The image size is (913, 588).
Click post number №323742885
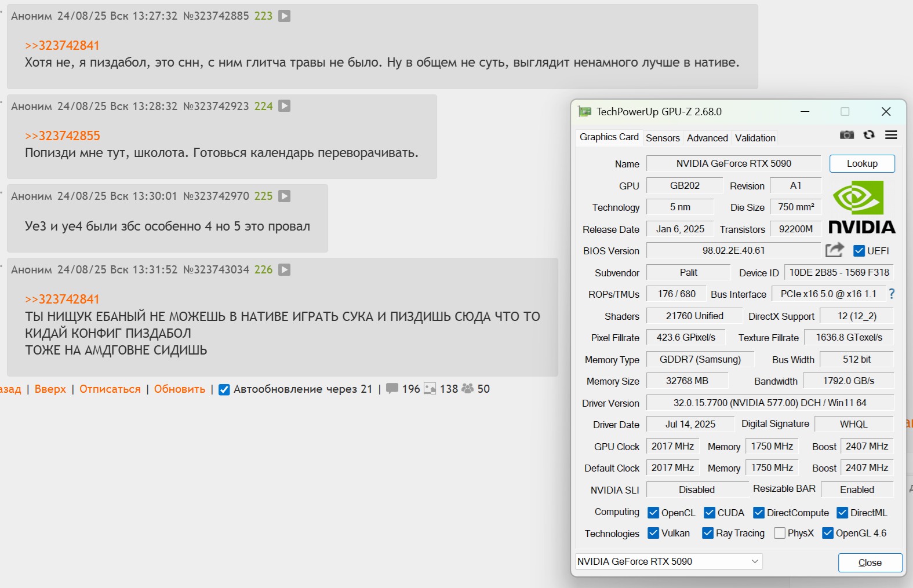(x=216, y=16)
